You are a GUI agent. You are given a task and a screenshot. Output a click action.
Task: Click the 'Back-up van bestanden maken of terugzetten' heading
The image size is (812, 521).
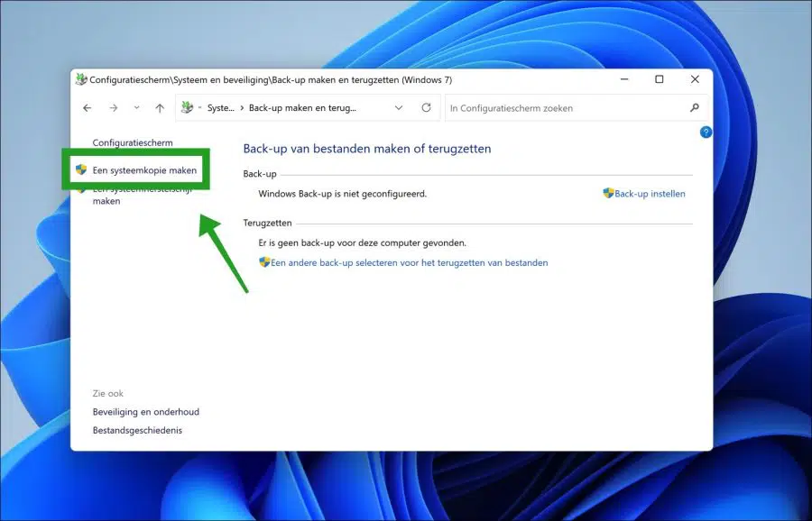pos(367,149)
